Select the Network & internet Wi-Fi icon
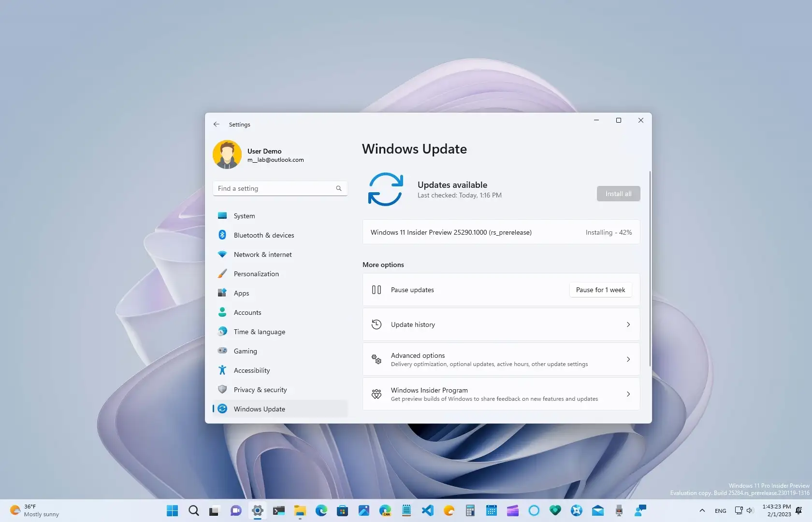Viewport: 812px width, 522px height. [x=222, y=254]
